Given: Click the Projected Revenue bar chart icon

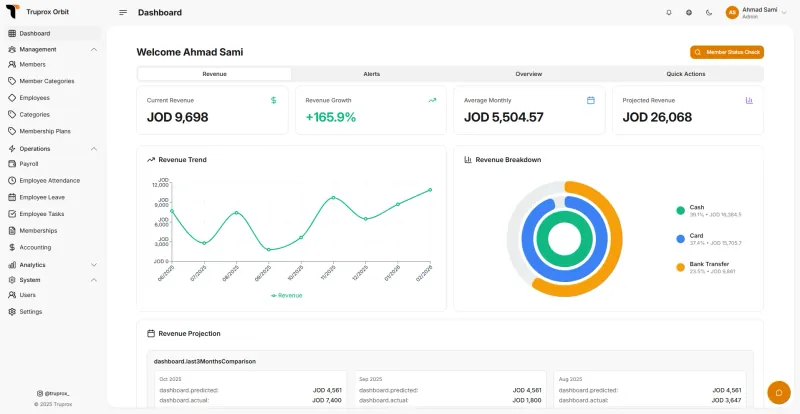Looking at the screenshot, I should 749,101.
